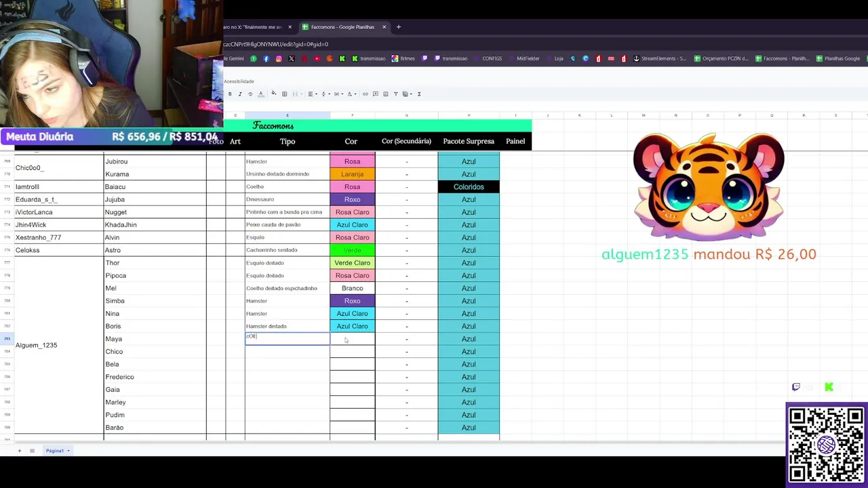Open the Faccomons - Planilh... bookmark
This screenshot has height=488, width=868.
pyautogui.click(x=782, y=58)
